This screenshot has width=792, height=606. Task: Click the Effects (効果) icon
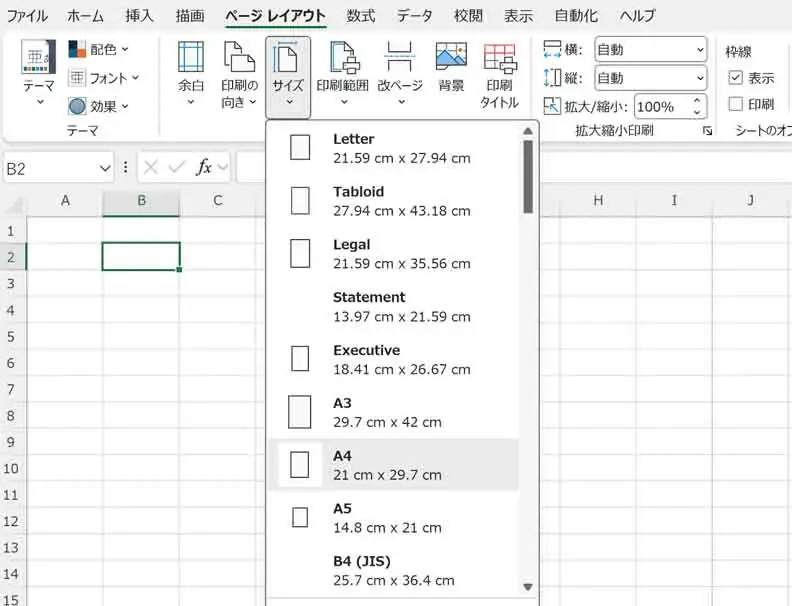tap(78, 106)
